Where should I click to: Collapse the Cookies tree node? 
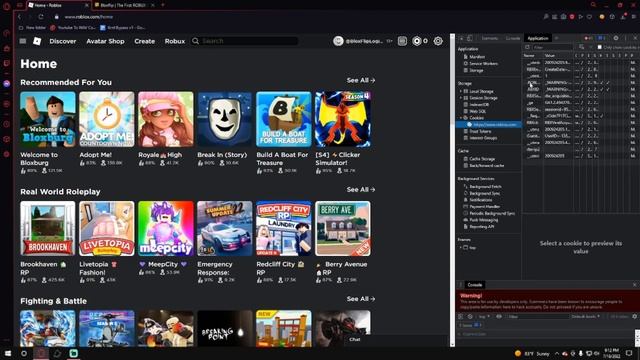point(461,118)
